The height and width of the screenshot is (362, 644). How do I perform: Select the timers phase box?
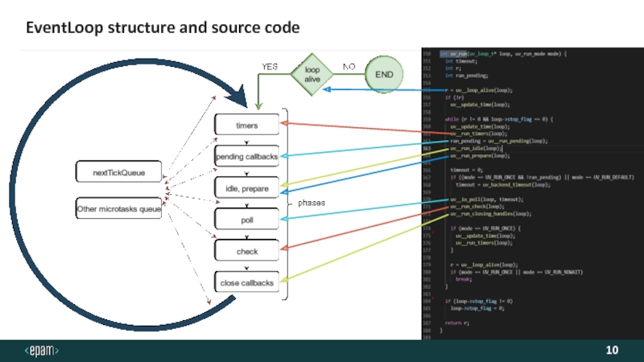[x=247, y=125]
